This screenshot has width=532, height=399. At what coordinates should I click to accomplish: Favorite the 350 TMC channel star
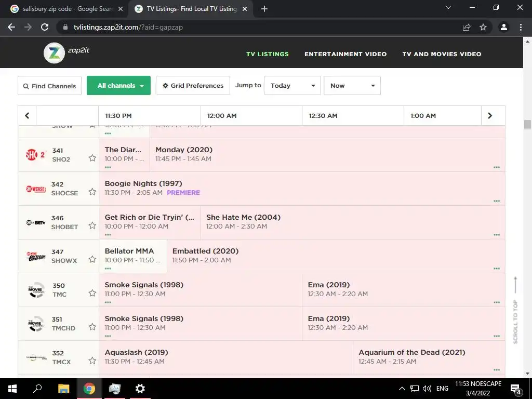pos(92,293)
